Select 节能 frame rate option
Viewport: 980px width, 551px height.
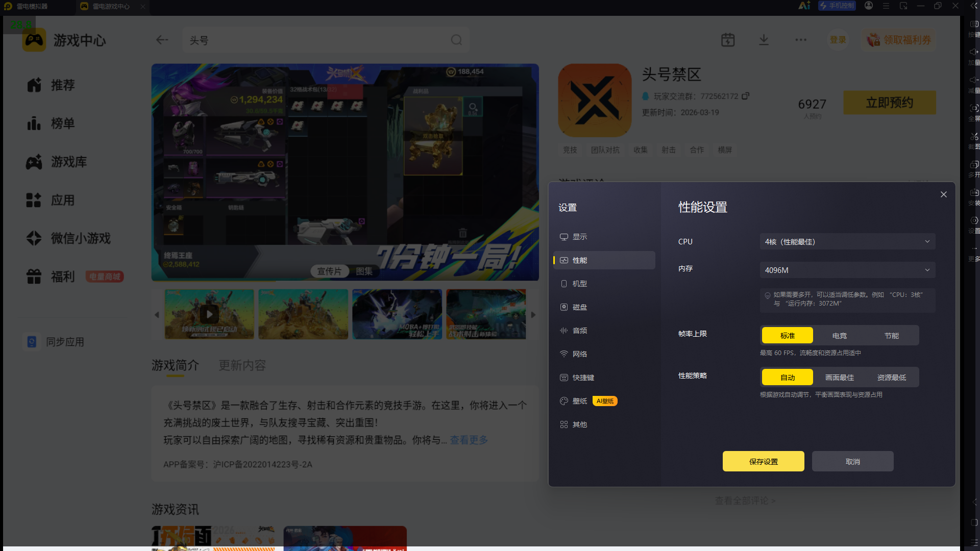coord(892,335)
